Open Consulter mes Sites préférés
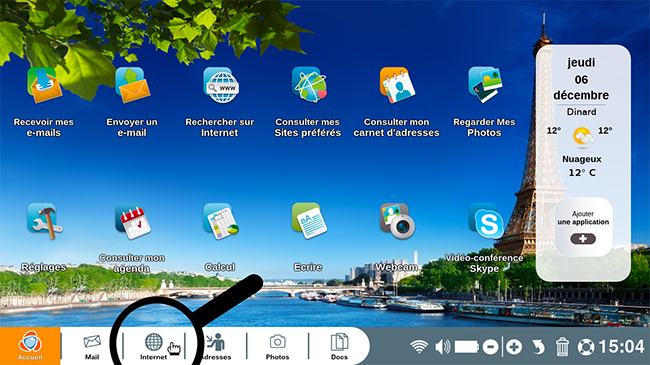This screenshot has width=650, height=365. [x=309, y=85]
